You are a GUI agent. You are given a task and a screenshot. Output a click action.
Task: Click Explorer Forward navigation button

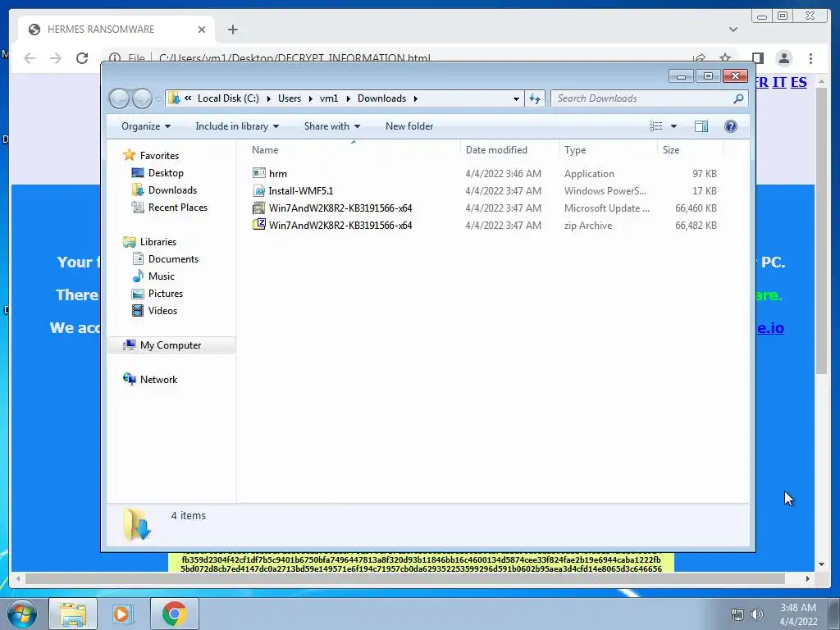(142, 98)
